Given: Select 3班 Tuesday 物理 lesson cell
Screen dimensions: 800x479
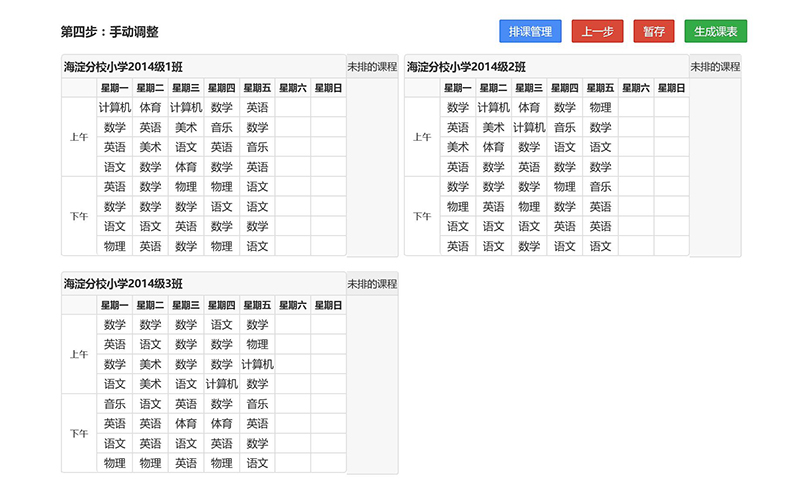Looking at the screenshot, I should click(150, 463).
